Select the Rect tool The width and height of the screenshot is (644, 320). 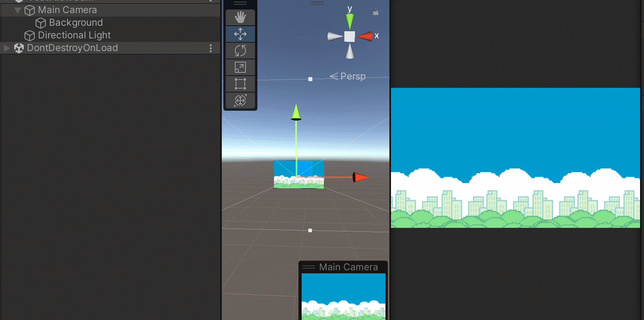coord(240,84)
